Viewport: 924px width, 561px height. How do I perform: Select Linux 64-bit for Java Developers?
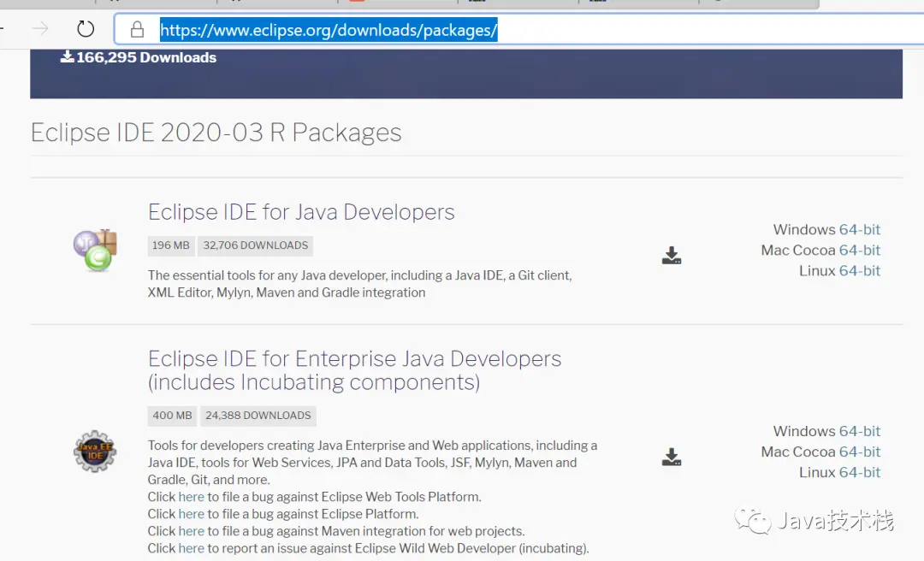[x=859, y=270]
